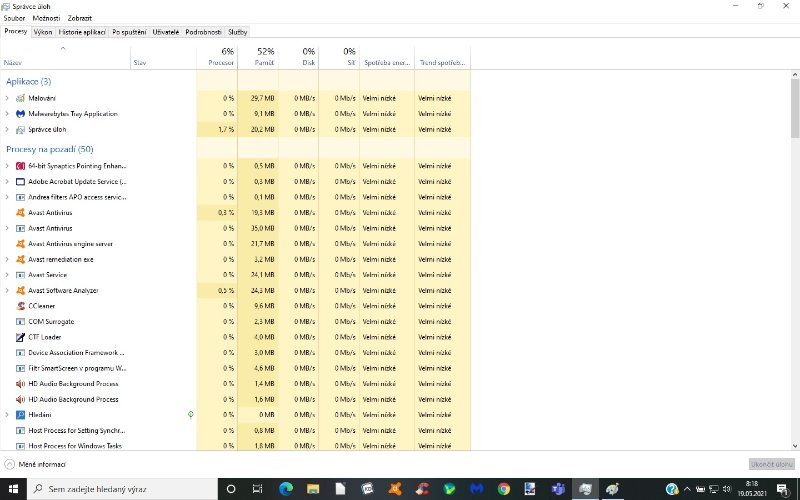Open the notification center icon
The width and height of the screenshot is (800, 500).
(x=784, y=489)
